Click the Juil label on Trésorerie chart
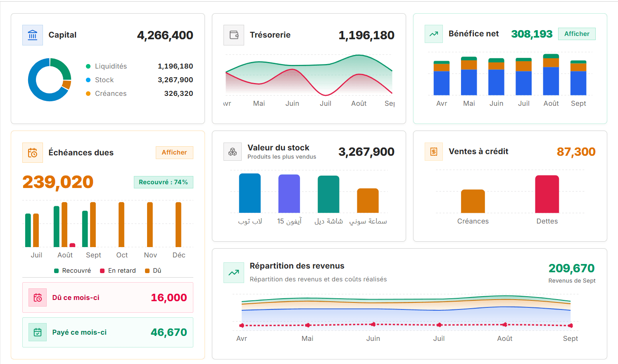The image size is (618, 364). coord(326,104)
